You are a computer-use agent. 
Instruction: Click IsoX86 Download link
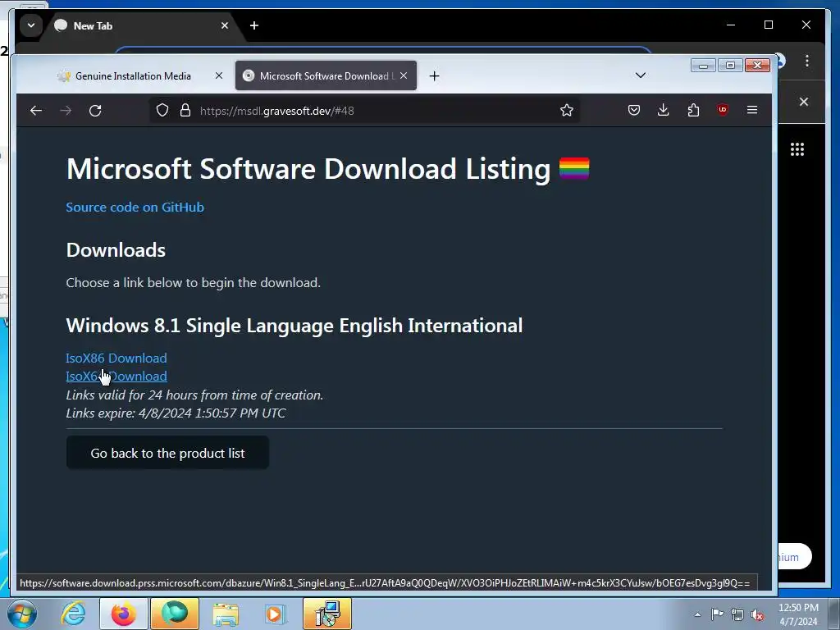(x=116, y=358)
